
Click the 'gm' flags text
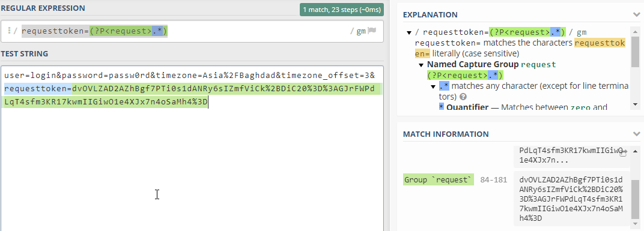pyautogui.click(x=361, y=31)
